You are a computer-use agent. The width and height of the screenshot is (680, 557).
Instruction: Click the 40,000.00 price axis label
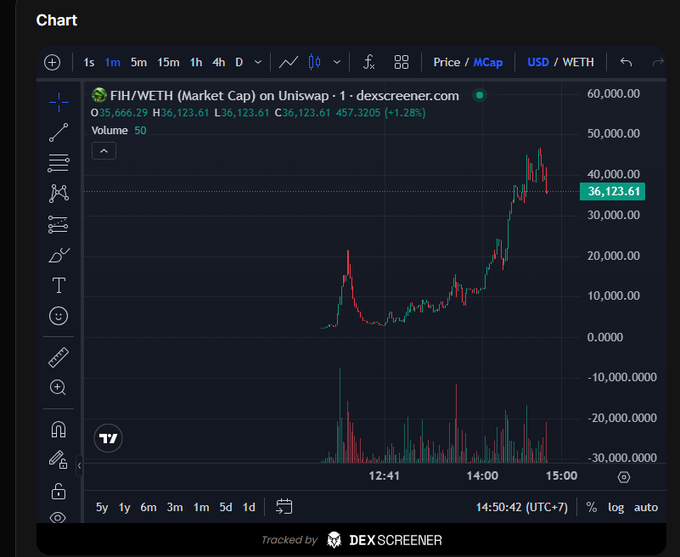[613, 174]
